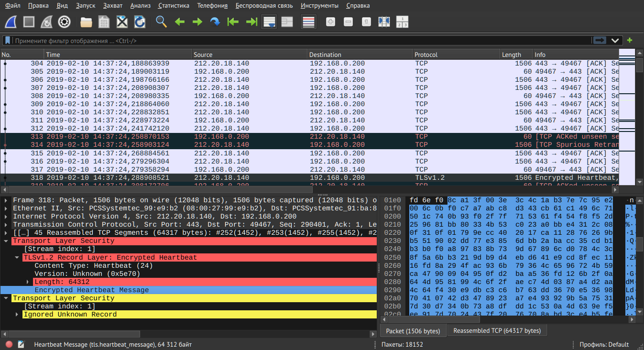Screen dimensions: 644x350
Task: Click the Профиль: Default status entry
Action: pos(604,344)
